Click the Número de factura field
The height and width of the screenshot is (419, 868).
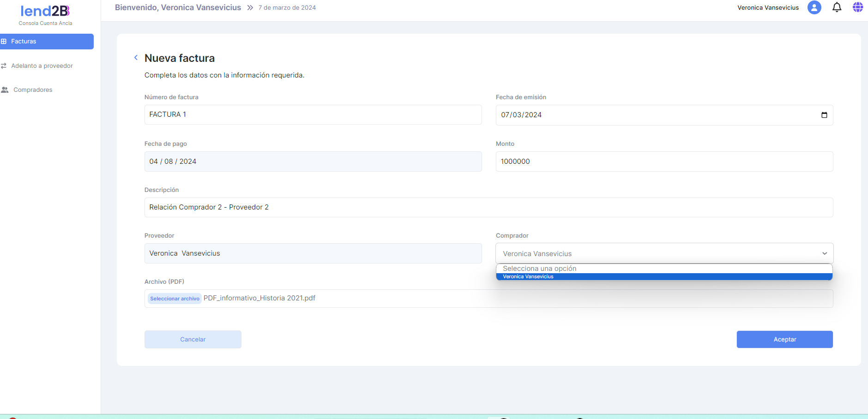(x=313, y=114)
